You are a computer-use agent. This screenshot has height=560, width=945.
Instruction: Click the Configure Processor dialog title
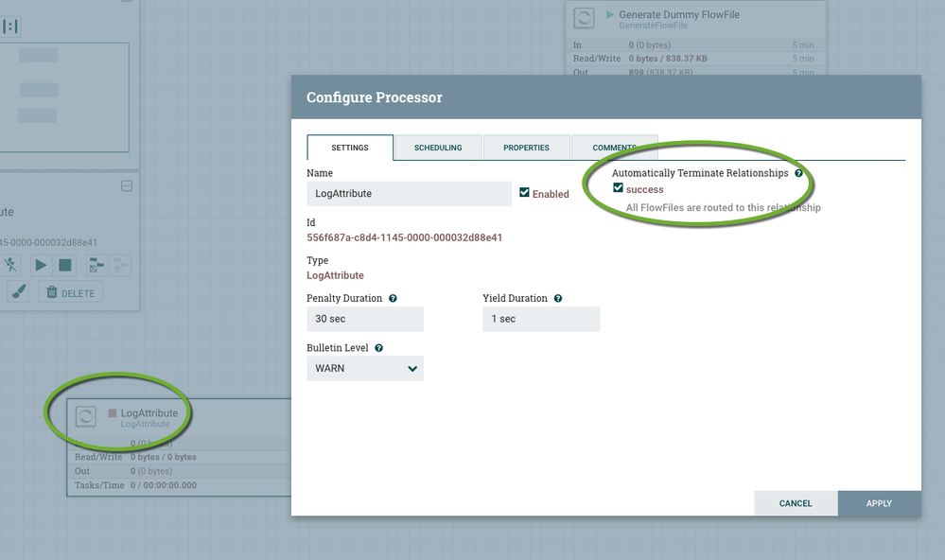click(x=375, y=97)
